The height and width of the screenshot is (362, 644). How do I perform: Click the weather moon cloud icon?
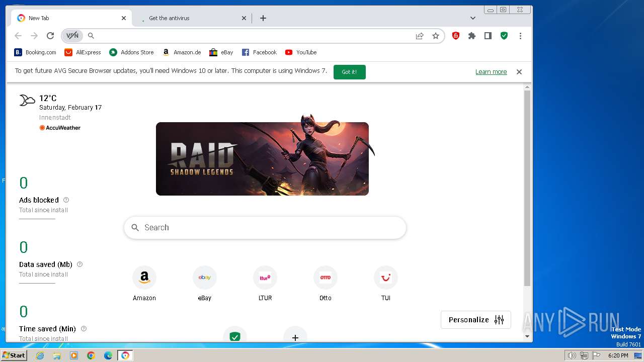pyautogui.click(x=27, y=101)
